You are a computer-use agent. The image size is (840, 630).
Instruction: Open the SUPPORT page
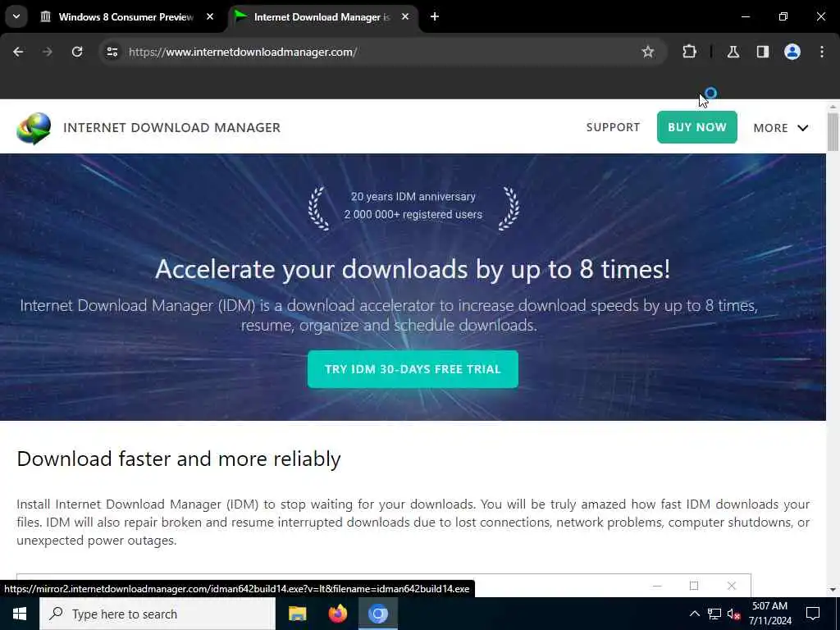613,127
